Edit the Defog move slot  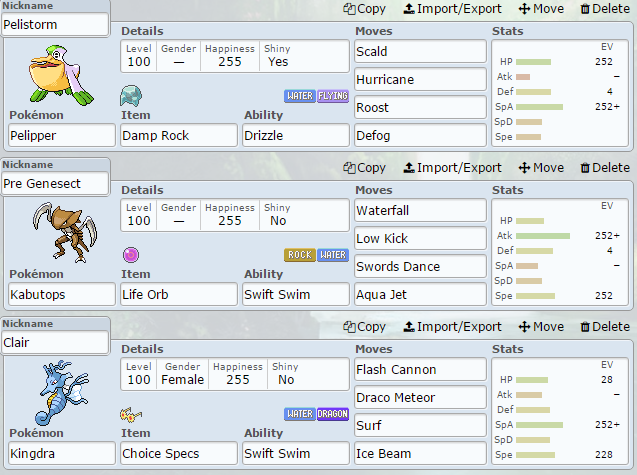(x=420, y=135)
